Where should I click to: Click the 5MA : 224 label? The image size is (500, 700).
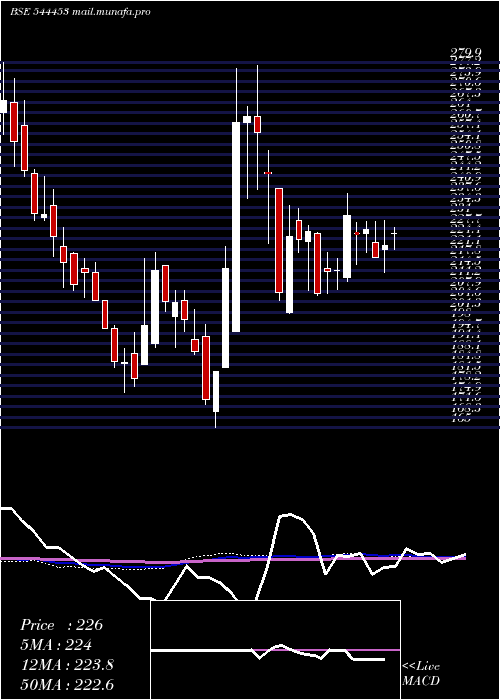tap(56, 645)
